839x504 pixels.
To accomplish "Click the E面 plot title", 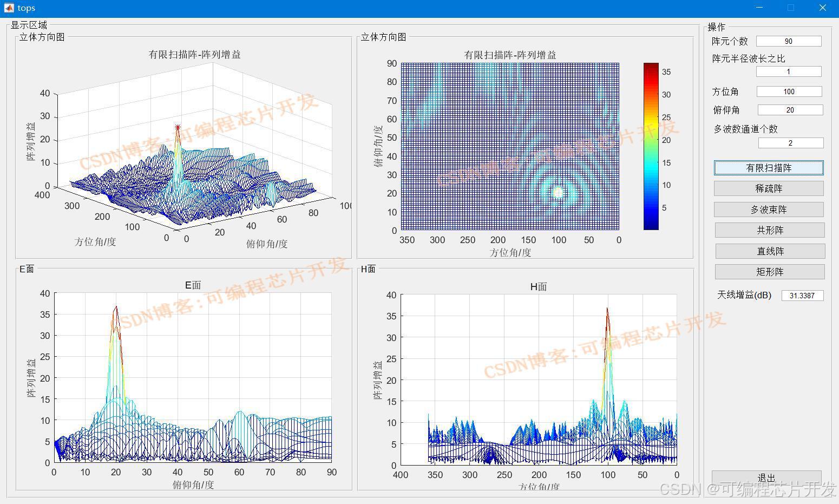I will 193,285.
